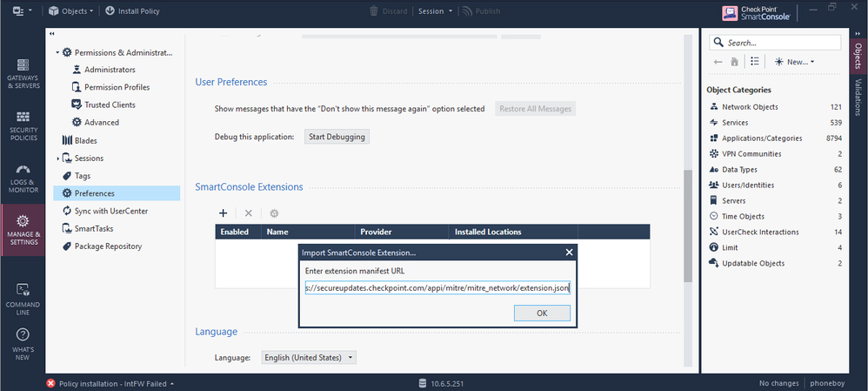868x391 pixels.
Task: Switch to the Objects side tab
Action: click(858, 56)
